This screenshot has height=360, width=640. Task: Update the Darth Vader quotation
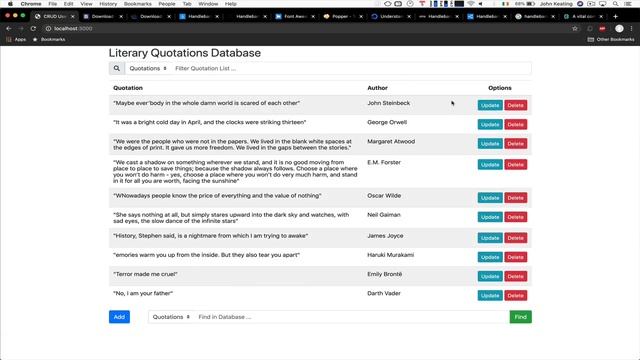coord(490,296)
